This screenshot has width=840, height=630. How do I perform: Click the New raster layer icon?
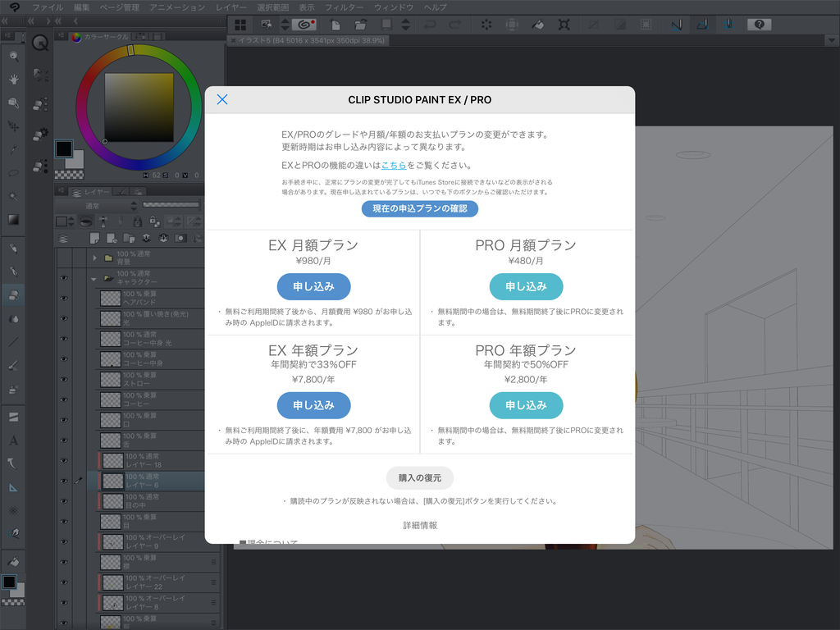click(95, 238)
